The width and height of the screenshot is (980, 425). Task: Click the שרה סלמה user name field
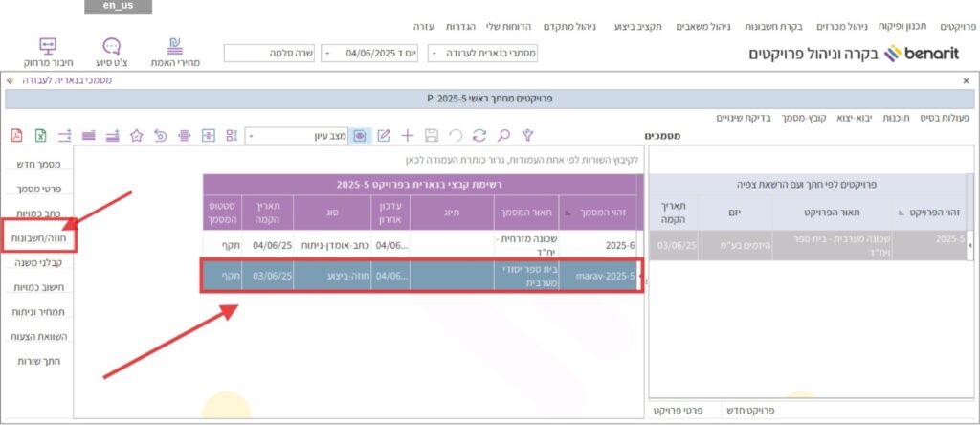point(270,55)
